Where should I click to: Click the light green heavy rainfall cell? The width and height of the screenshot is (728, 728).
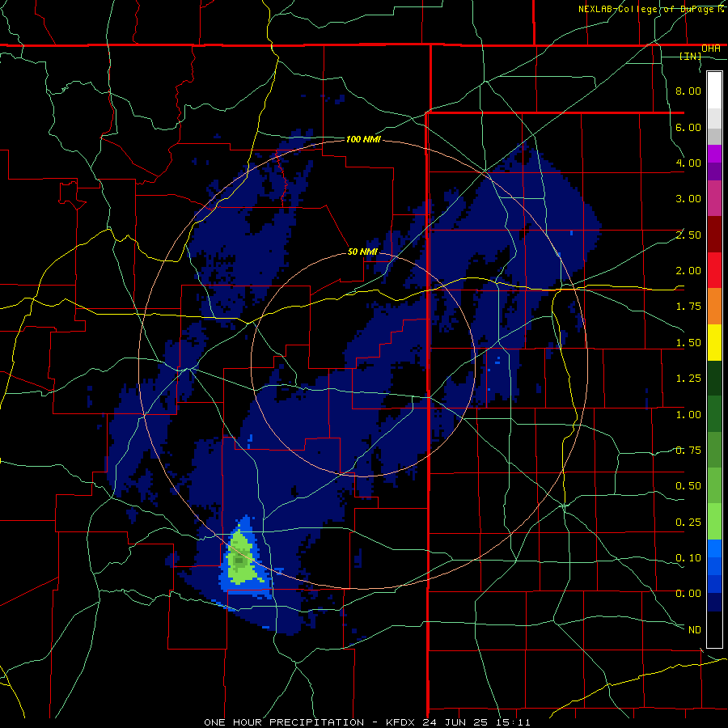(x=240, y=557)
